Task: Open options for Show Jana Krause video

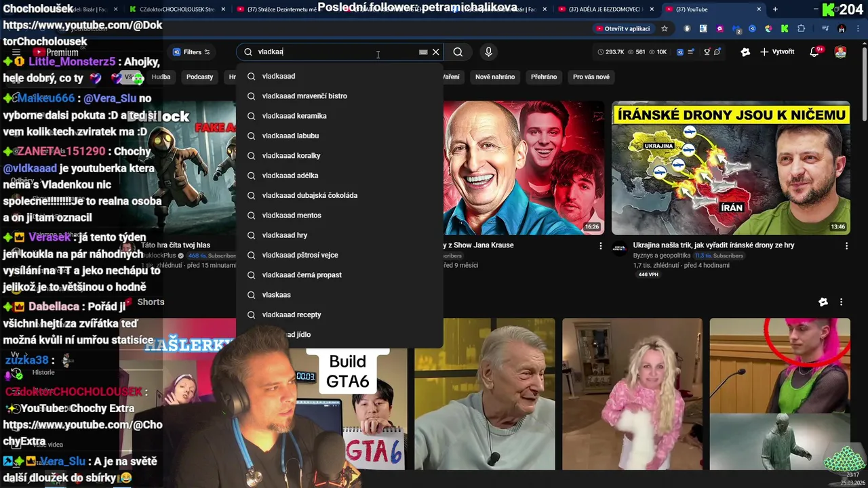Action: coord(600,246)
